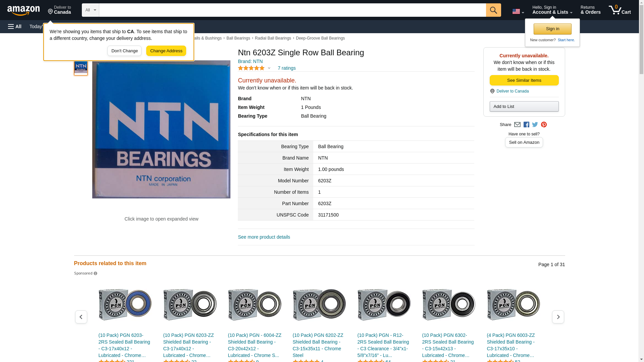Focus the Amazon search input field
The image size is (644, 362).
pos(292,10)
